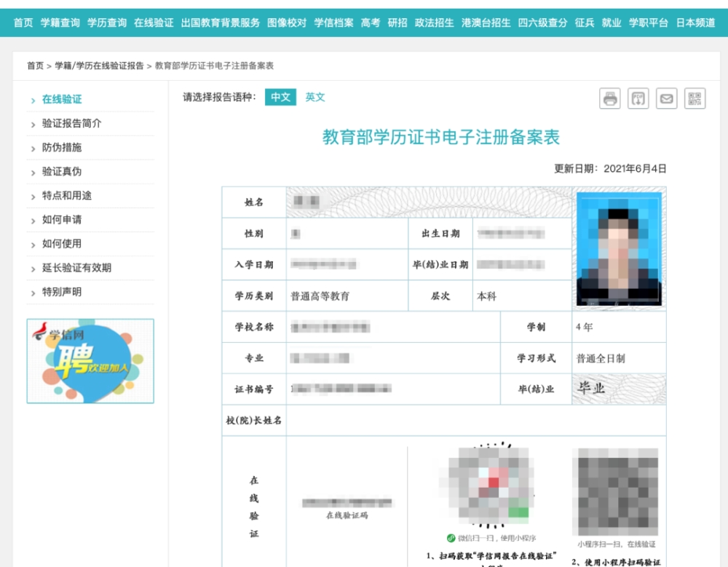Go to 高考 navigation item
This screenshot has width=728, height=567.
coord(370,23)
